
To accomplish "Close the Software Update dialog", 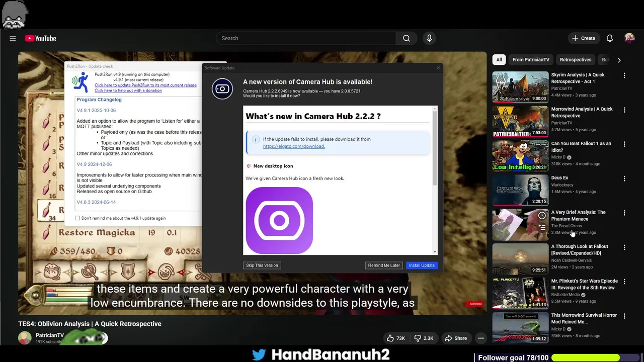I will (x=438, y=68).
